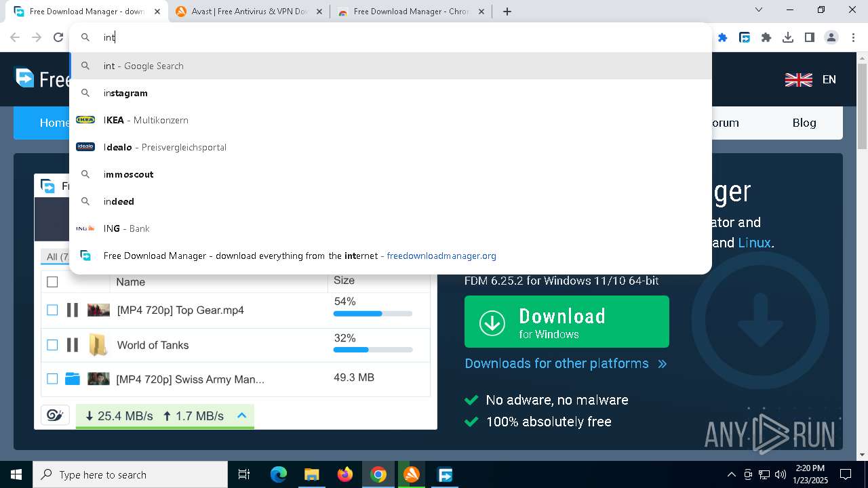Click the Swiss Army Man folder icon
Viewport: 868px width, 488px height.
73,378
